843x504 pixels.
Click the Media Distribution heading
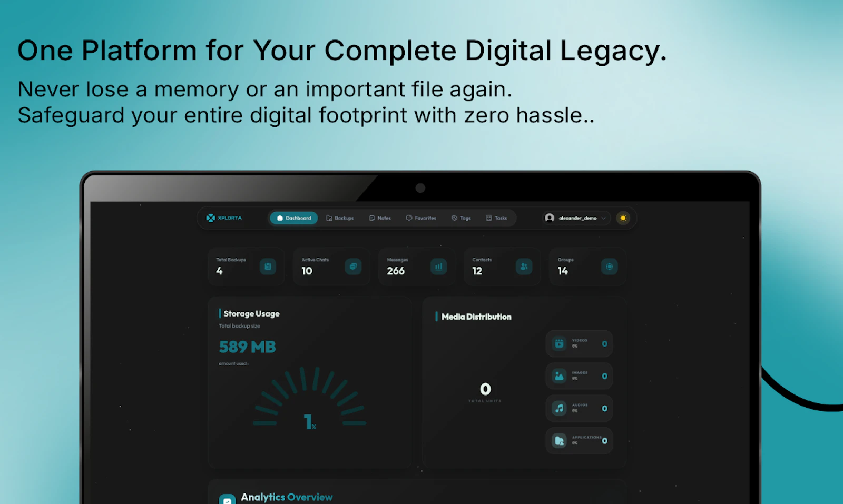tap(476, 317)
